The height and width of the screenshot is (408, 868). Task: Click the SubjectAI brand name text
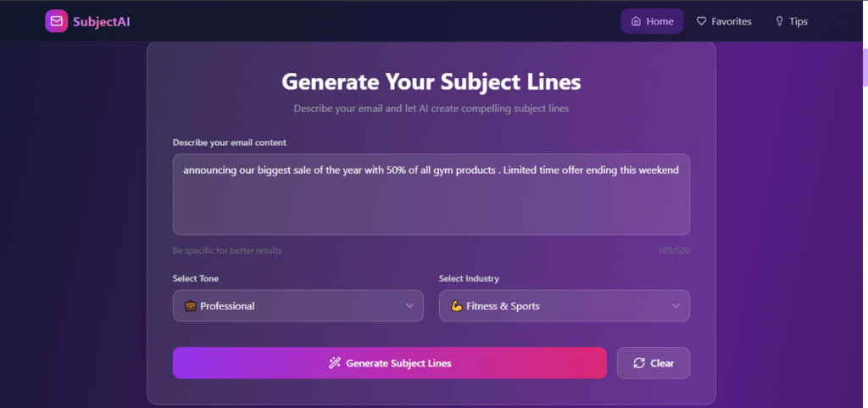pyautogui.click(x=102, y=21)
